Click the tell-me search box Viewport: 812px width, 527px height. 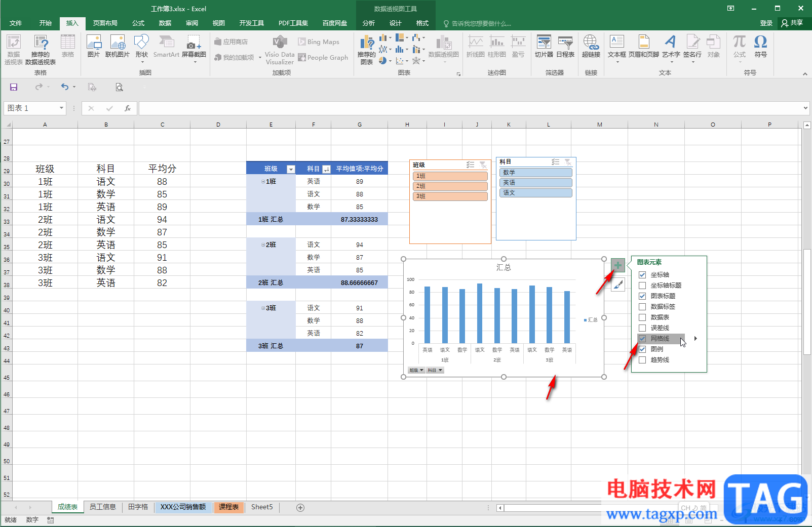point(477,24)
